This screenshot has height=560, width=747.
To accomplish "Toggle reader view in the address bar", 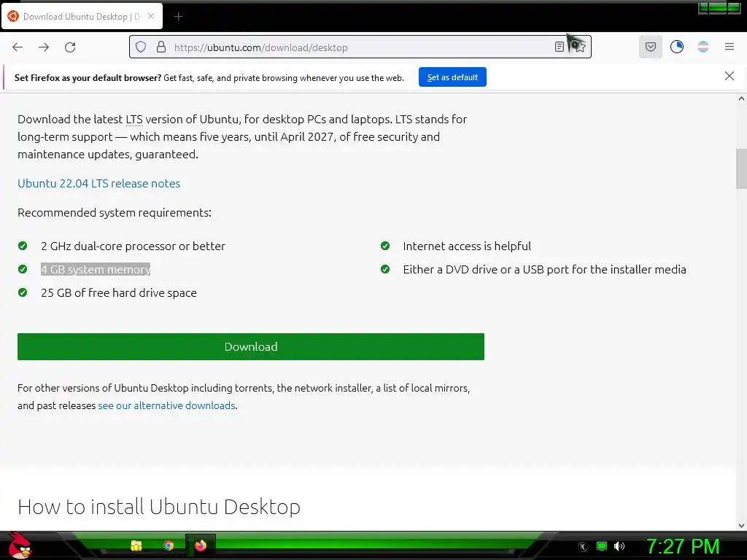I will (x=560, y=47).
